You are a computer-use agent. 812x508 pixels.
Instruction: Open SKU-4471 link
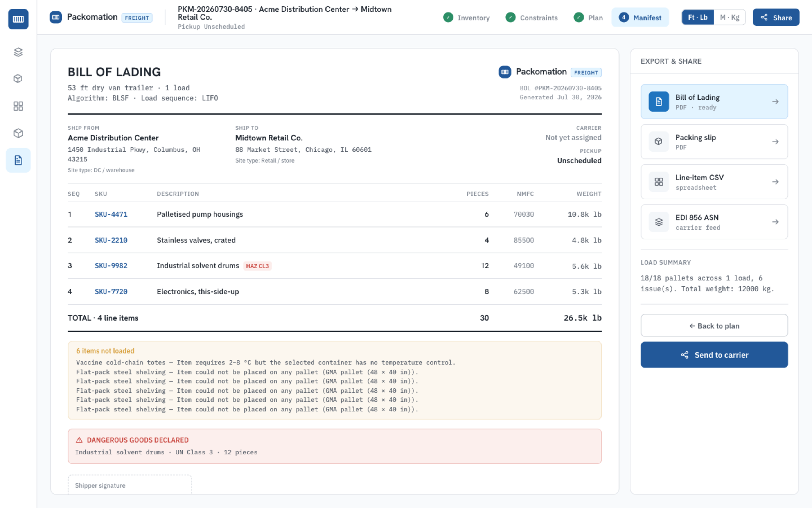111,214
